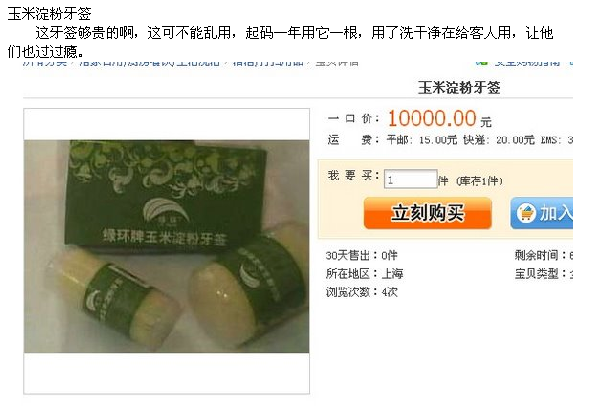Click the green icon beside buyer guide link
The width and height of the screenshot is (597, 415).
tap(482, 62)
